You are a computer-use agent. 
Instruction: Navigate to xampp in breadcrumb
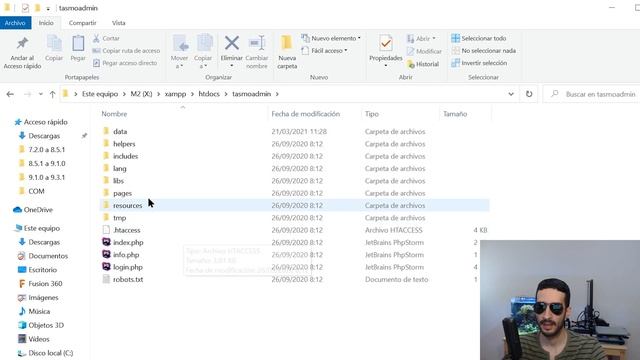[175, 94]
